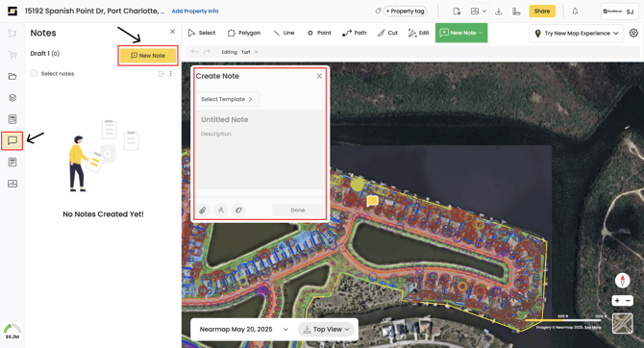The image size is (644, 348).
Task: Open the folder sidebar icon
Action: coord(12,76)
